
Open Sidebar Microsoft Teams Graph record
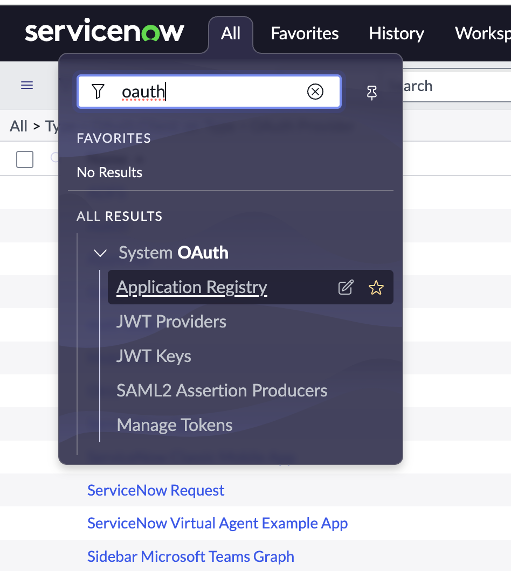pyautogui.click(x=191, y=557)
